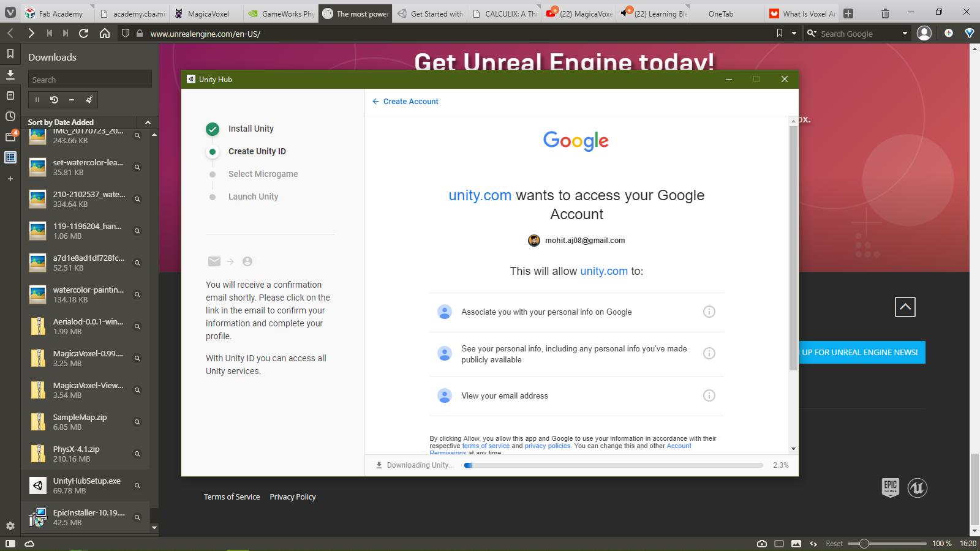Open terms of service link
980x551 pixels.
click(x=486, y=446)
